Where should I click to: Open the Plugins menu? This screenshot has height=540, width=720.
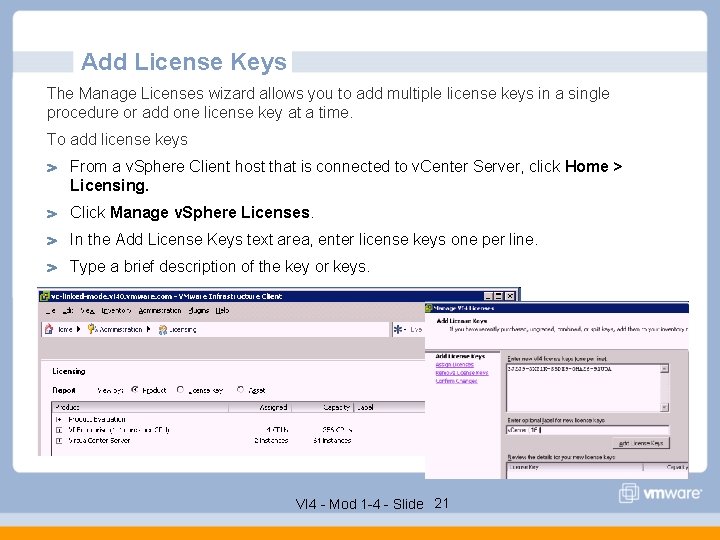[198, 311]
